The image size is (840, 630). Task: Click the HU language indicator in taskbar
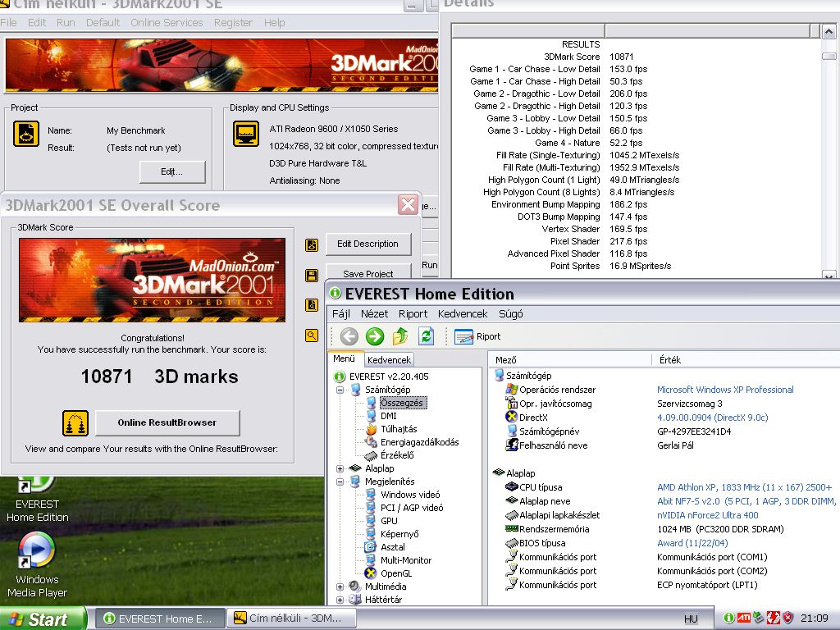tap(691, 619)
